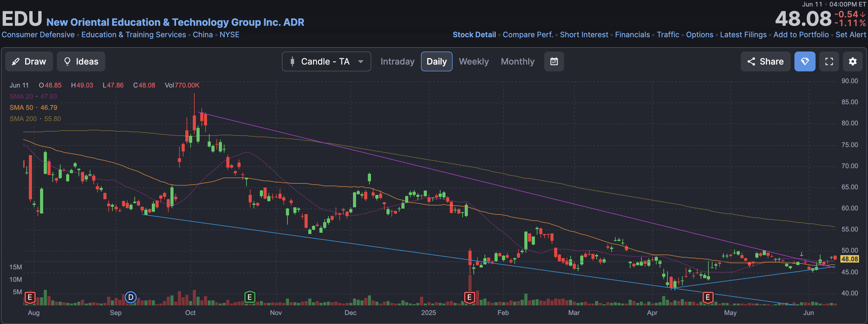
Task: Switch to Monthly timeframe
Action: 518,61
